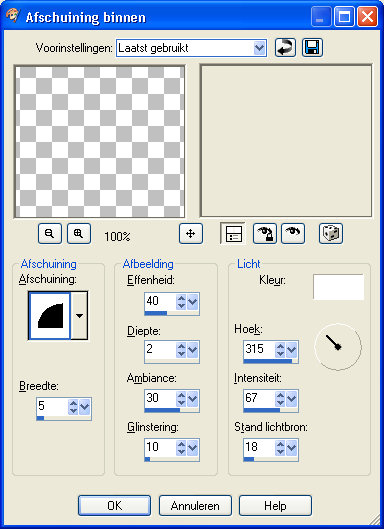Open the Afschuining bevel shape dropdown
384x529 pixels.
tap(80, 316)
